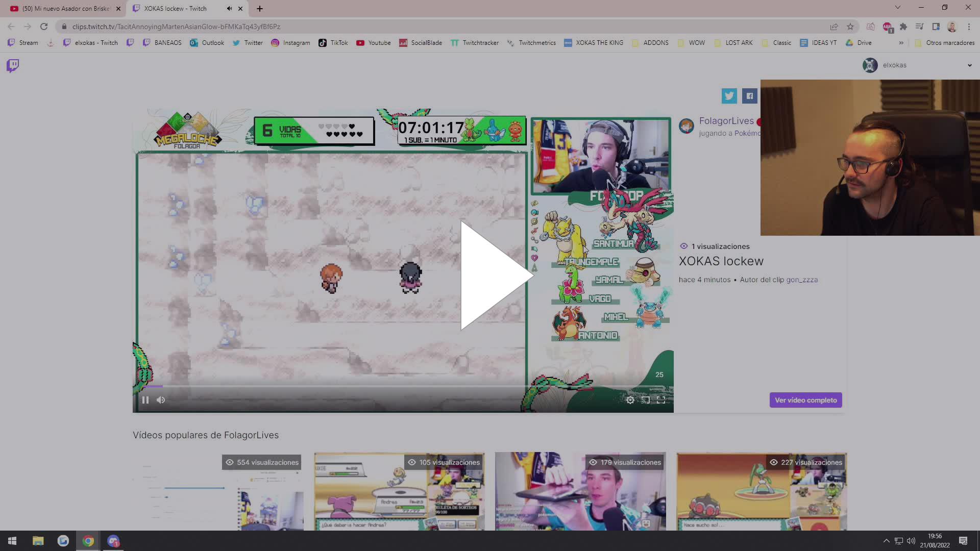Open the browser profile chevron menu
The width and height of the screenshot is (980, 551).
952,27
